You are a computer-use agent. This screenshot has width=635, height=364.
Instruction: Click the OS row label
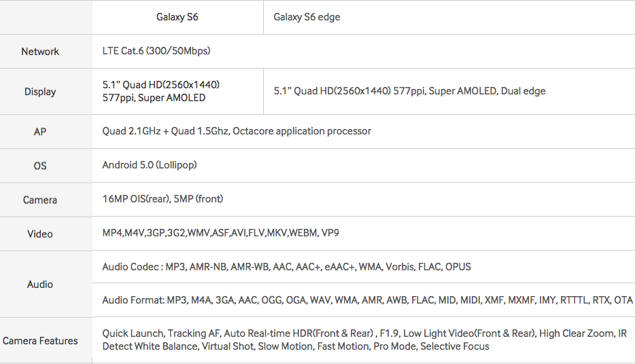pyautogui.click(x=40, y=166)
